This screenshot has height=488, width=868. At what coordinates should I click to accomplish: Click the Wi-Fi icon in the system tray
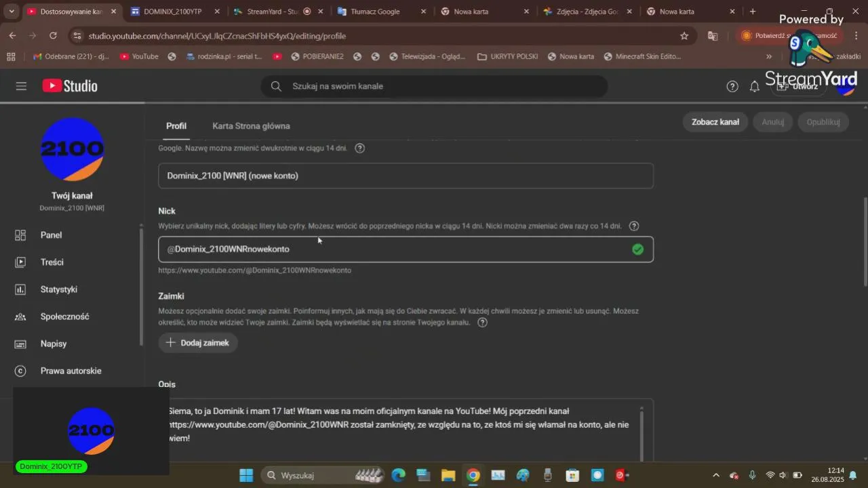770,475
